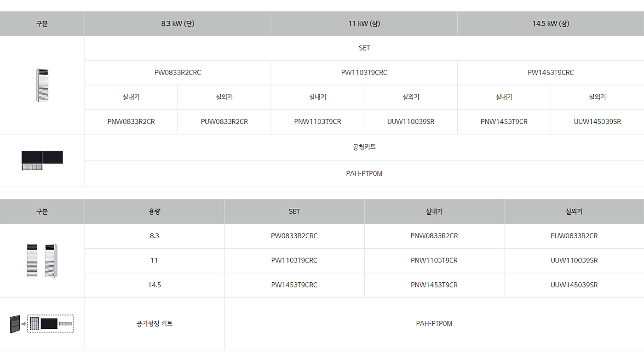The width and height of the screenshot is (644, 360).
Task: Click the two standing air conditioners image
Action: click(42, 260)
